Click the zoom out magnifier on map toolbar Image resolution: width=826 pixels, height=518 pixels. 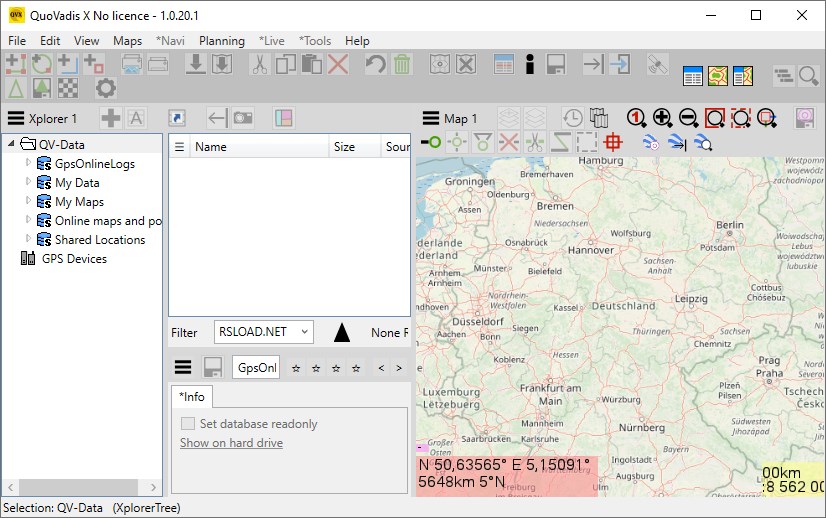pyautogui.click(x=688, y=118)
